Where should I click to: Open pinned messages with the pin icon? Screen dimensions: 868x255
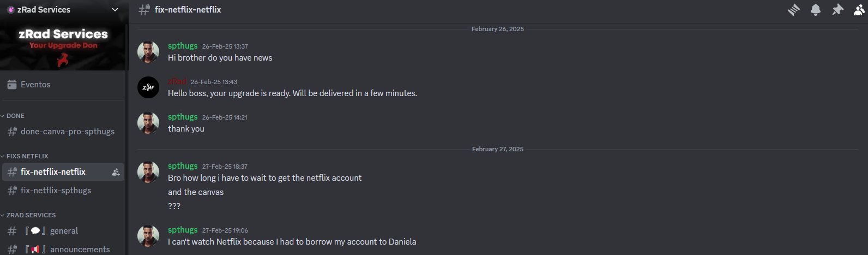pos(837,10)
